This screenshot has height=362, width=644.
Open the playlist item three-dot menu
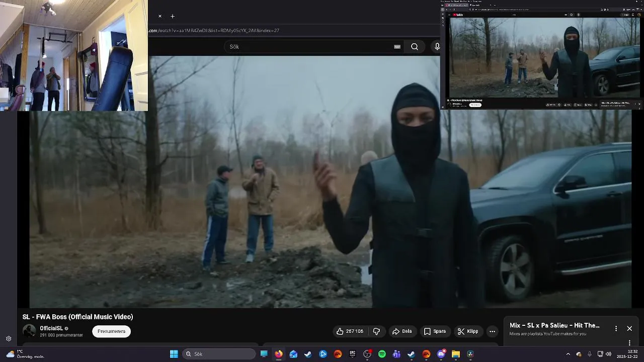[x=629, y=343]
